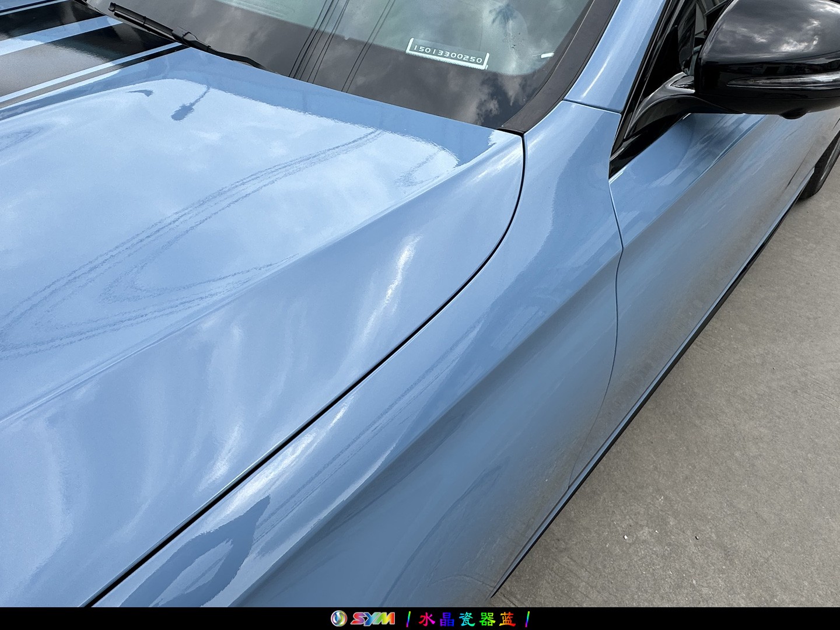
Task: Click the round colorful logo beside SYM
Action: click(339, 618)
